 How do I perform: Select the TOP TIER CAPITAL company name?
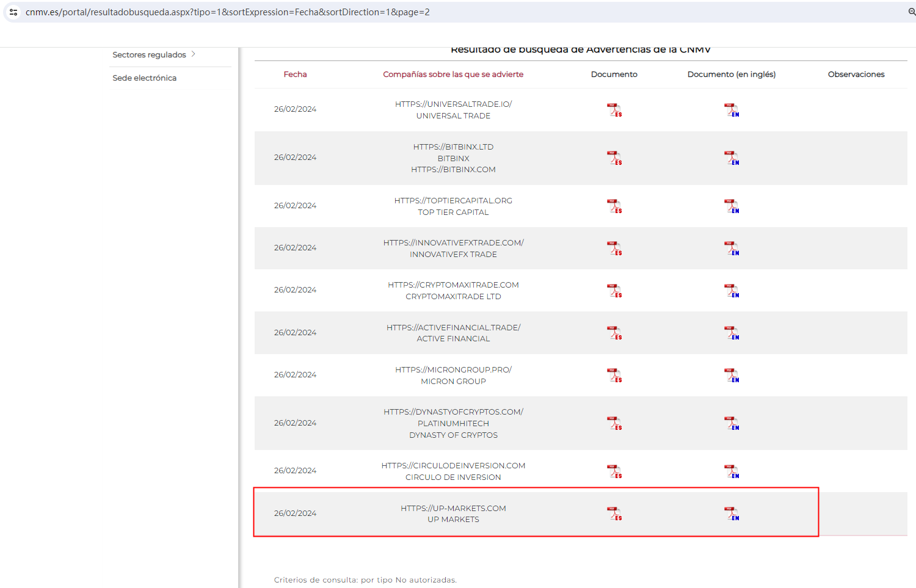453,212
